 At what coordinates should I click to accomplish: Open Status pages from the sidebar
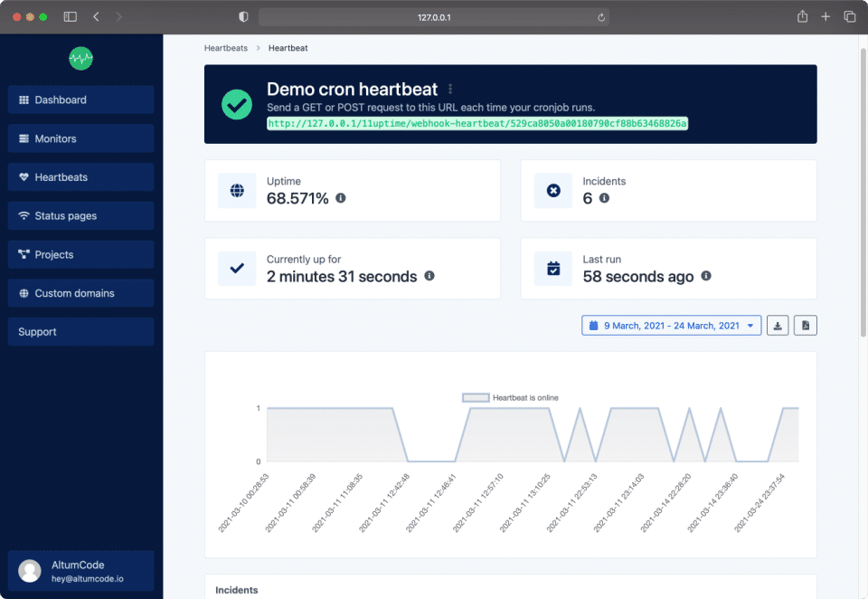coord(80,216)
